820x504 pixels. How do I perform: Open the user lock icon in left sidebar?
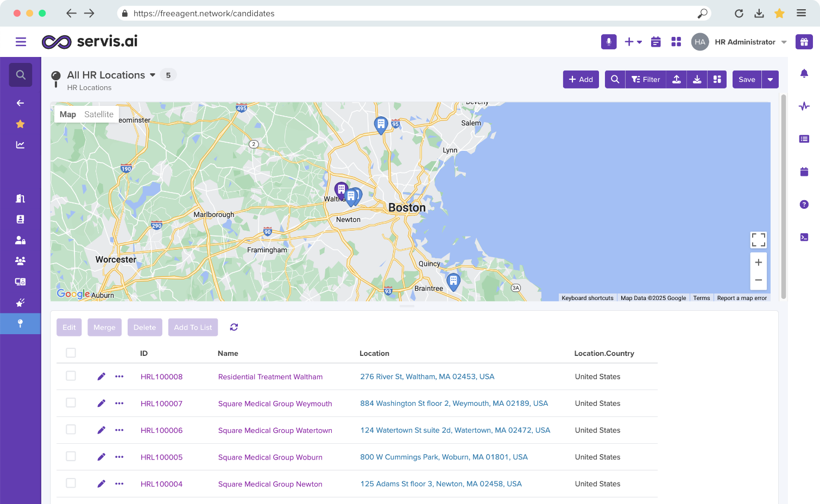20,240
